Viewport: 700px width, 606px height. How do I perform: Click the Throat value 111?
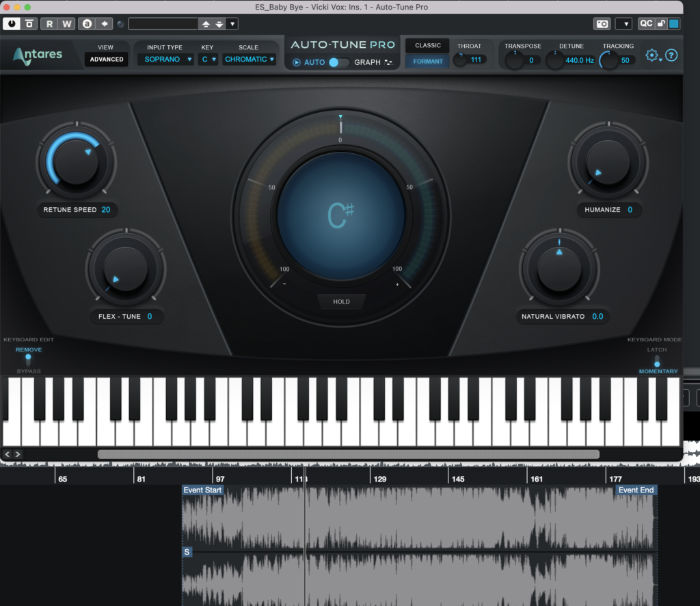point(476,60)
